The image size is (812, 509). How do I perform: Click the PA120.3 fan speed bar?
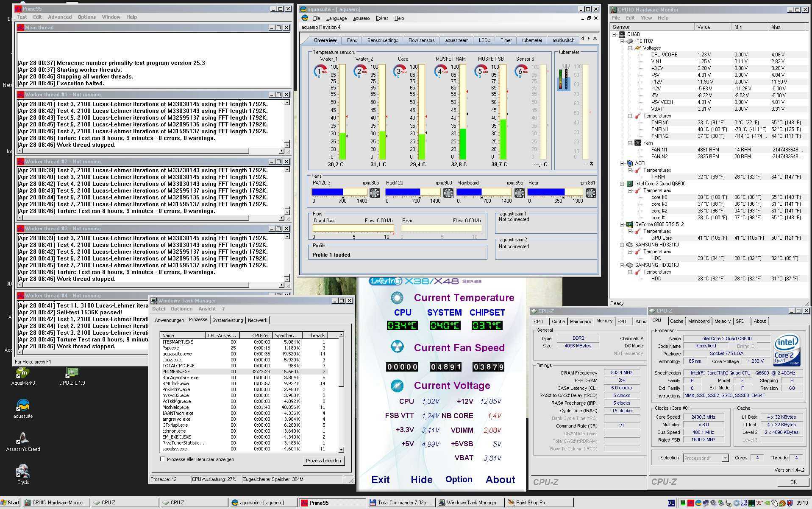[339, 192]
